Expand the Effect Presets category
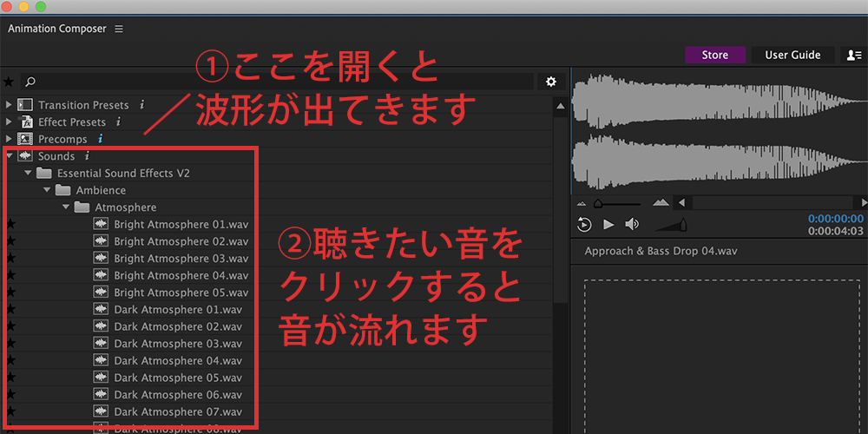Image resolution: width=868 pixels, height=434 pixels. click(x=9, y=122)
